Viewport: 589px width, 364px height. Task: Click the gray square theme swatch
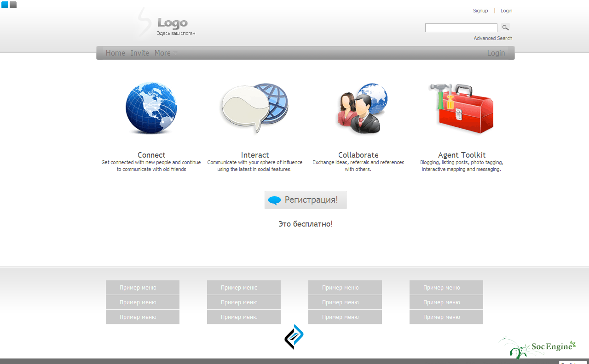[x=13, y=5]
